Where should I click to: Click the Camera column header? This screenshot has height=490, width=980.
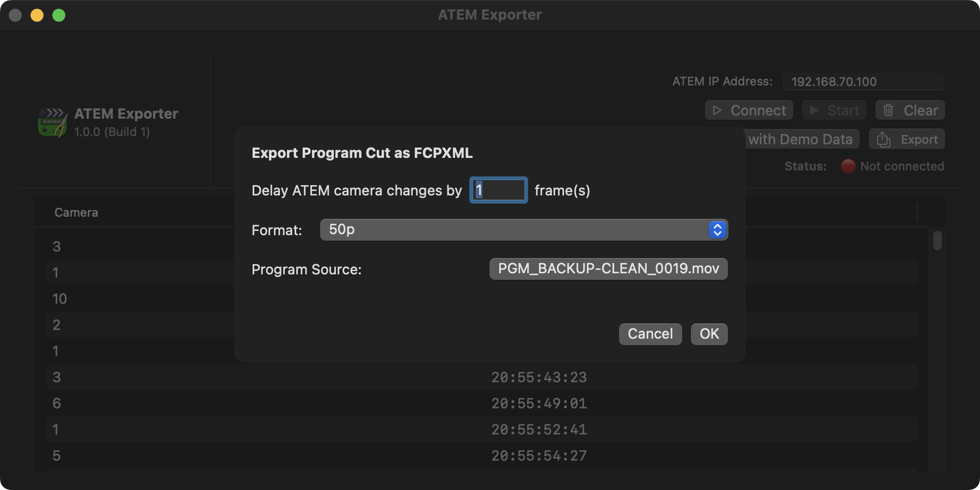tap(76, 212)
